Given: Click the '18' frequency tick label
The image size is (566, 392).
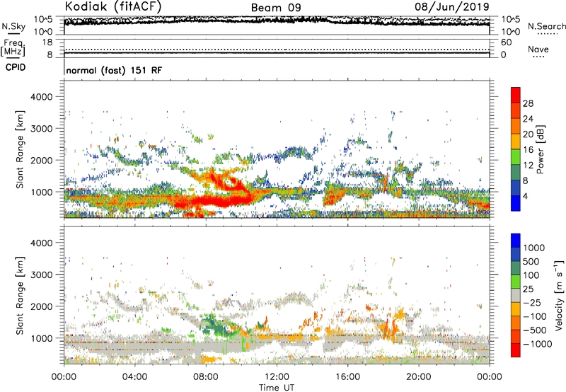Looking at the screenshot, I should coord(47,42).
